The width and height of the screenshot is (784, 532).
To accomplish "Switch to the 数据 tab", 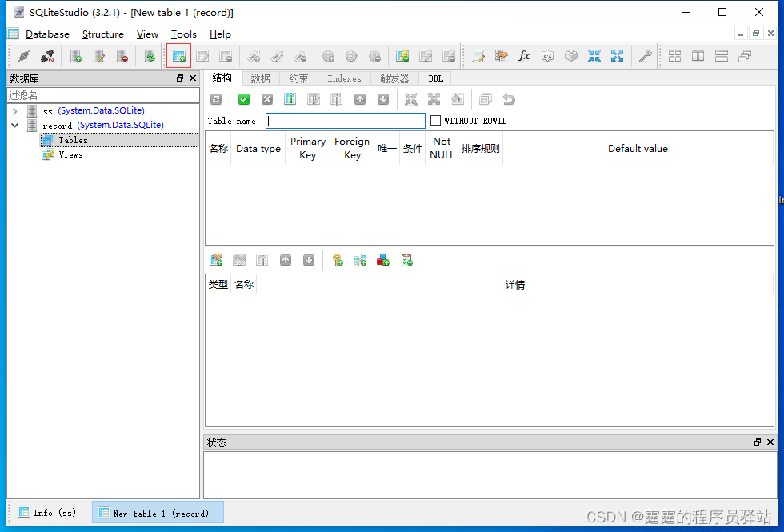I will tap(261, 78).
